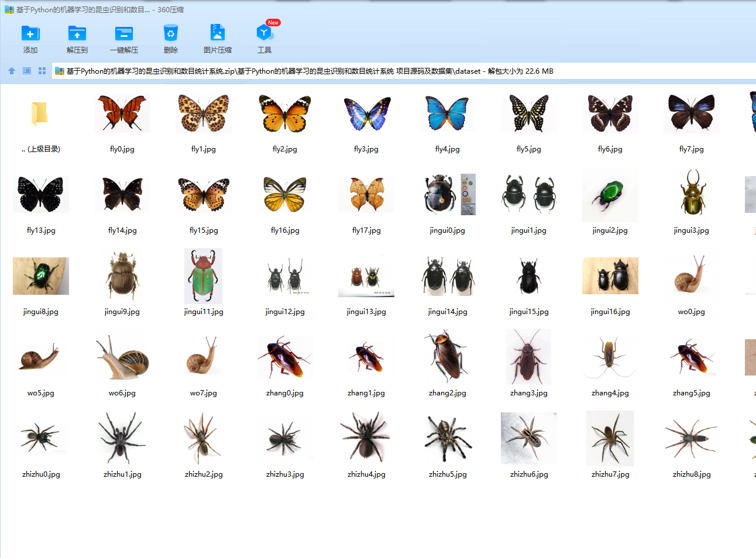
Task: Select the jingui14.jpg thumbnail
Action: pos(448,276)
